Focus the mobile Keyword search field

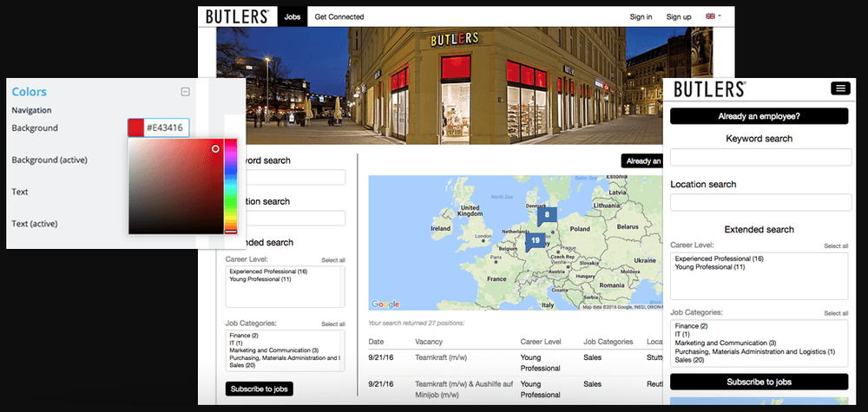(760, 158)
